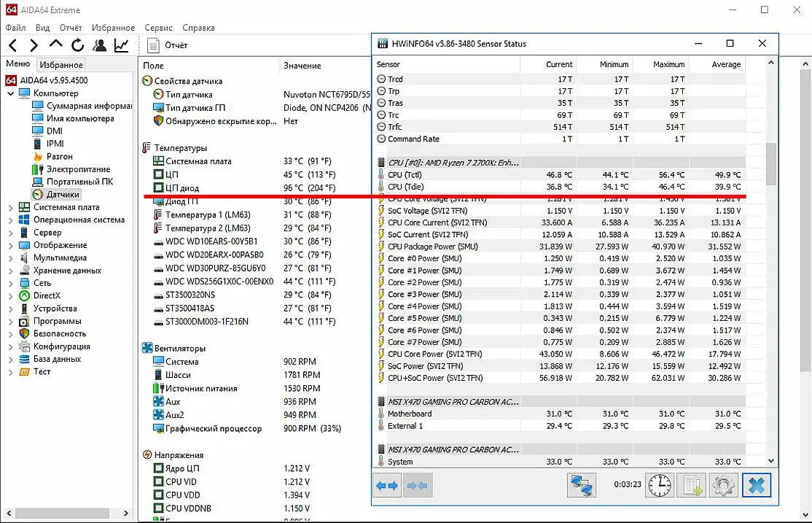
Task: Click HWiNFO vertical scrollbar thumb
Action: click(771, 164)
